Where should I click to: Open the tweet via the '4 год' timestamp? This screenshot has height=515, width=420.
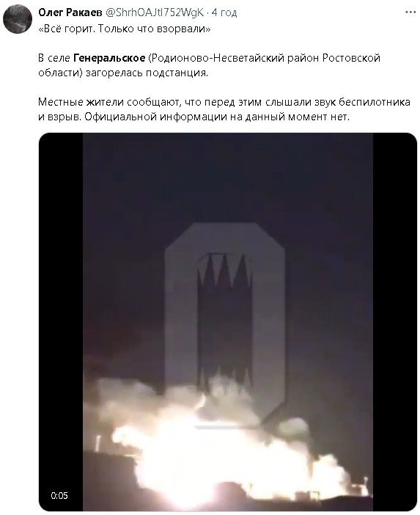tap(224, 12)
